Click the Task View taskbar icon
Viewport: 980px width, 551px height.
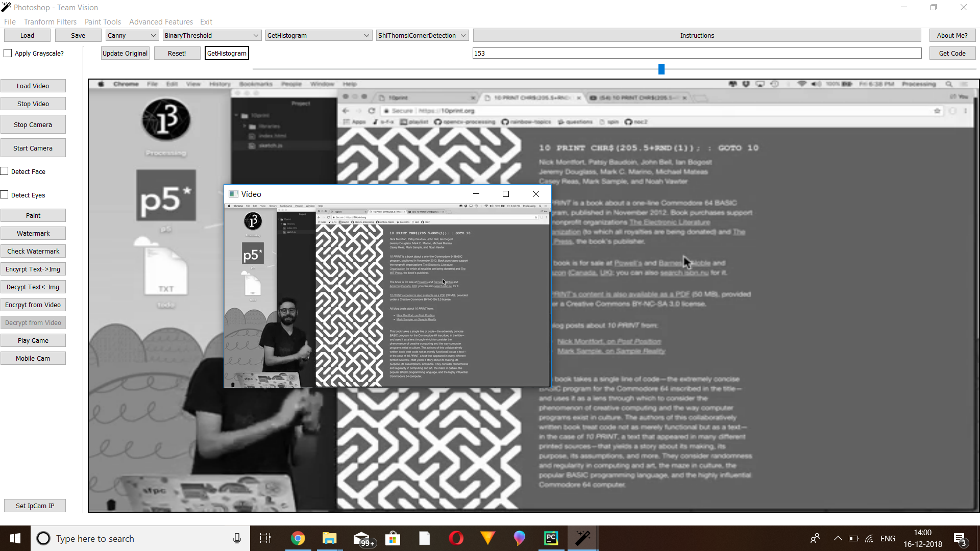[x=265, y=538]
